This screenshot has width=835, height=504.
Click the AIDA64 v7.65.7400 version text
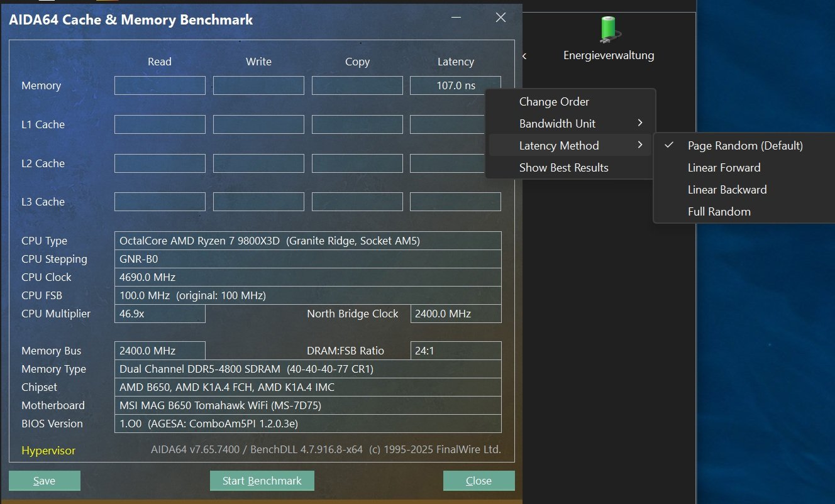click(x=326, y=450)
